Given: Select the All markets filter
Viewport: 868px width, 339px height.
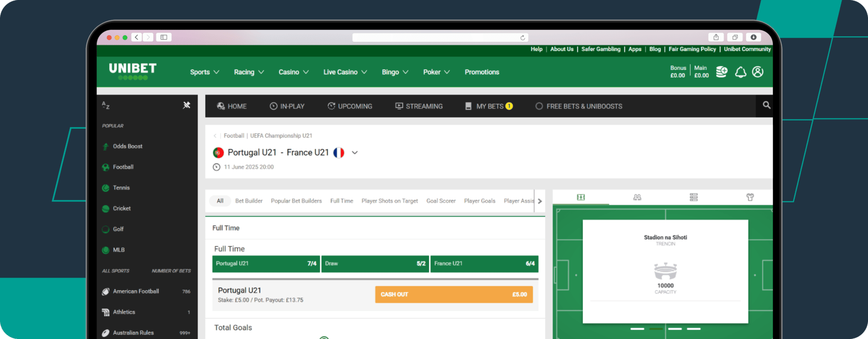Looking at the screenshot, I should 220,201.
